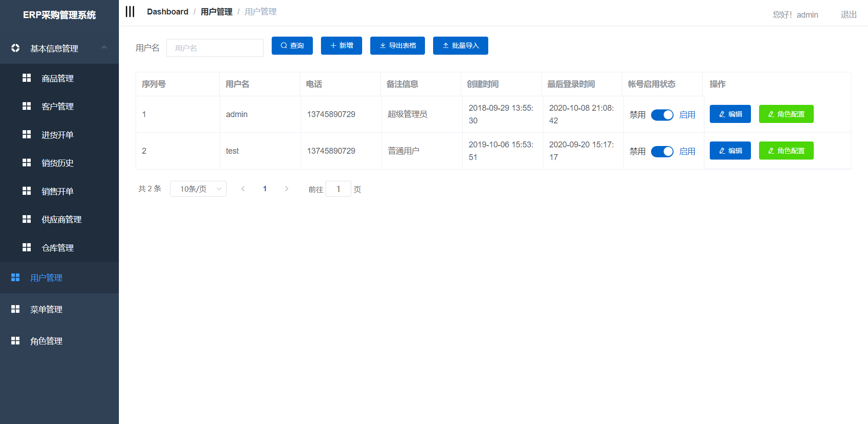868x424 pixels.
Task: Click the 前往 page number input
Action: [x=338, y=189]
